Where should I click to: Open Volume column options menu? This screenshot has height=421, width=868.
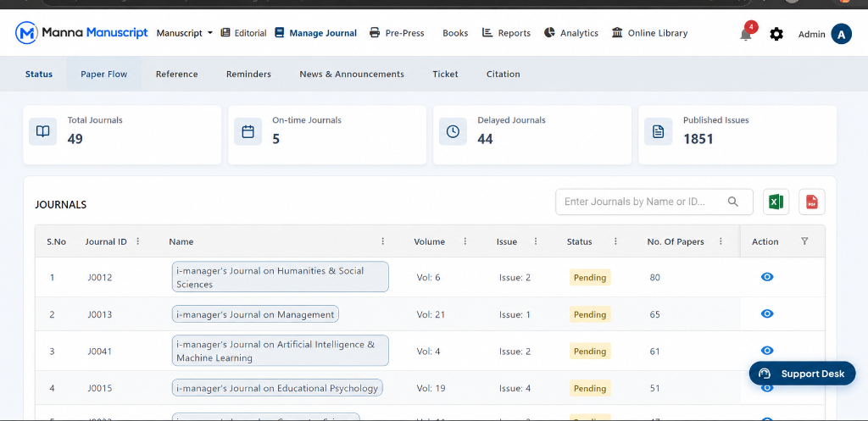click(x=465, y=241)
